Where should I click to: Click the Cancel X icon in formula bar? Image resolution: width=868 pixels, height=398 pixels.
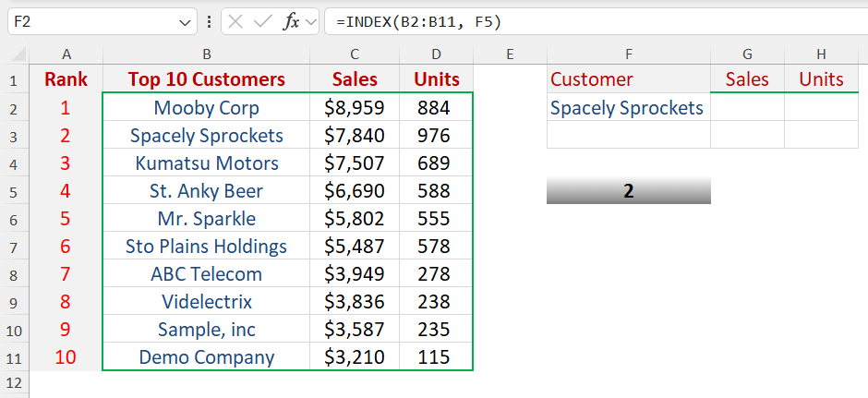pyautogui.click(x=236, y=21)
